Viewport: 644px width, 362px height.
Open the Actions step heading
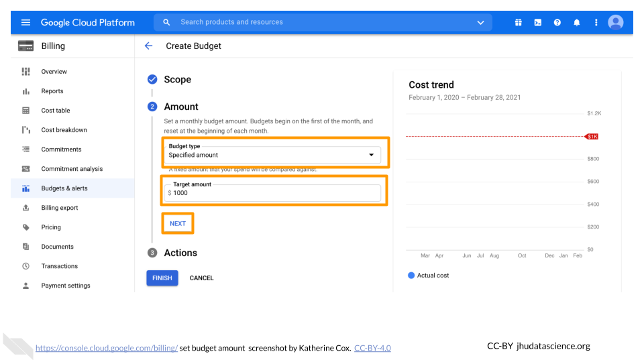pyautogui.click(x=180, y=253)
